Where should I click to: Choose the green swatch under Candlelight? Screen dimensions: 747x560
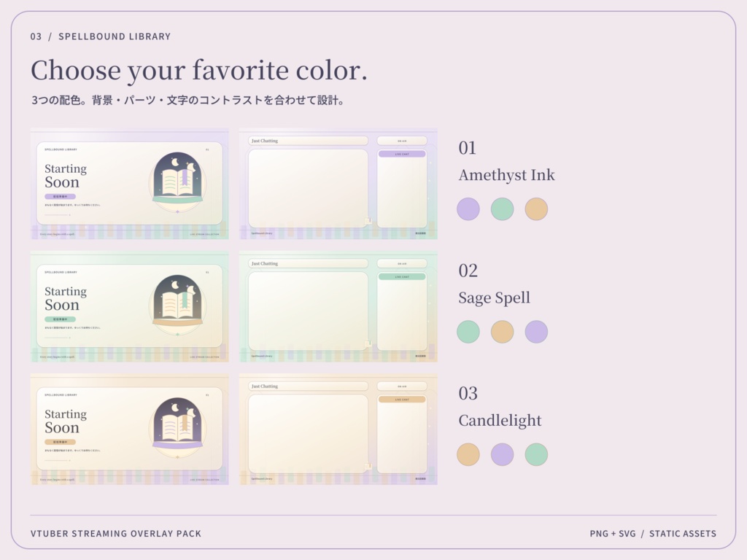click(x=536, y=454)
